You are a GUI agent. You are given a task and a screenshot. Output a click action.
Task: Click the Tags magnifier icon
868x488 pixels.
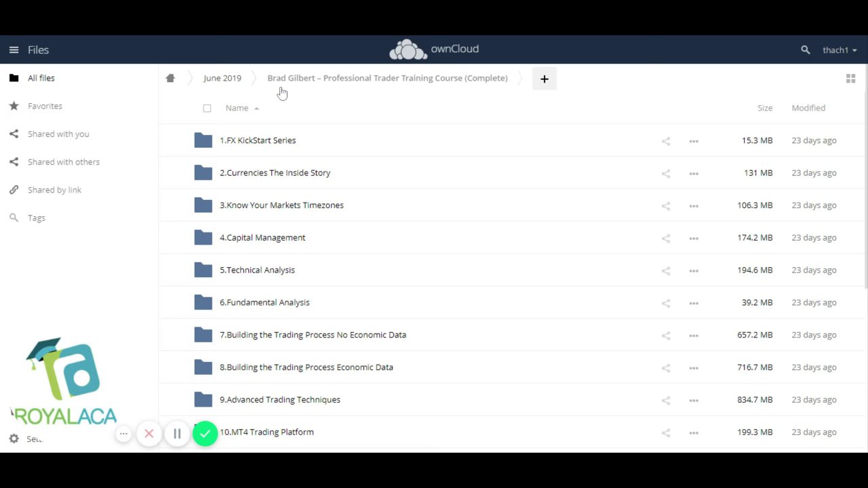pyautogui.click(x=14, y=218)
